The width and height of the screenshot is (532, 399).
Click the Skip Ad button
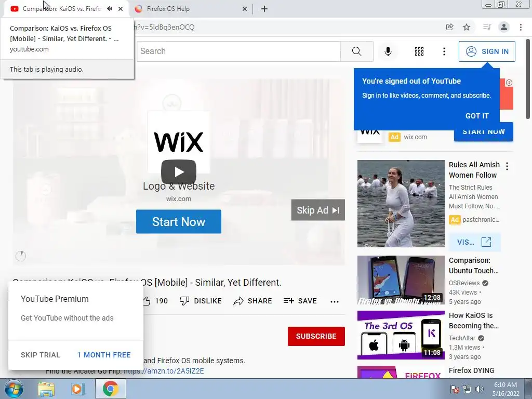click(318, 210)
